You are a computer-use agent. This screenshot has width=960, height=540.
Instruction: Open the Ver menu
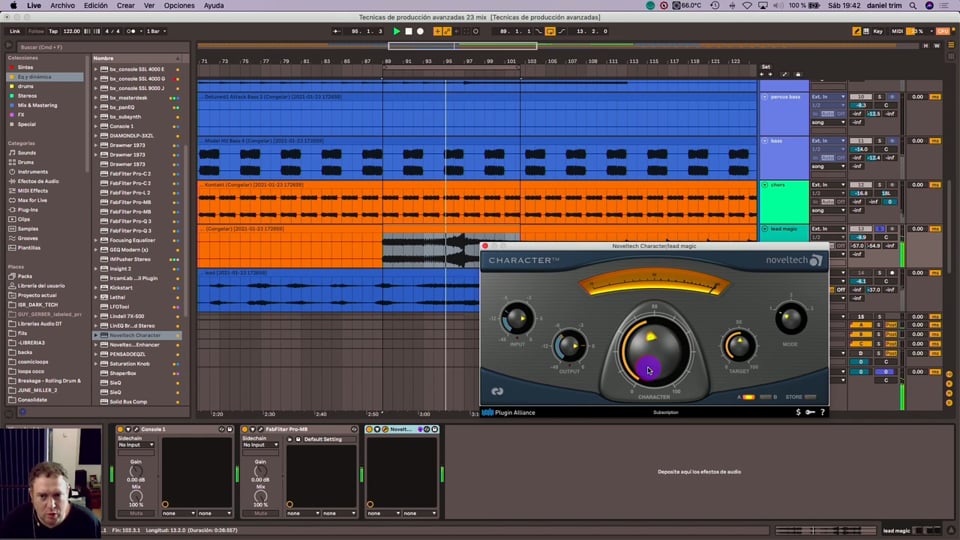coord(149,6)
